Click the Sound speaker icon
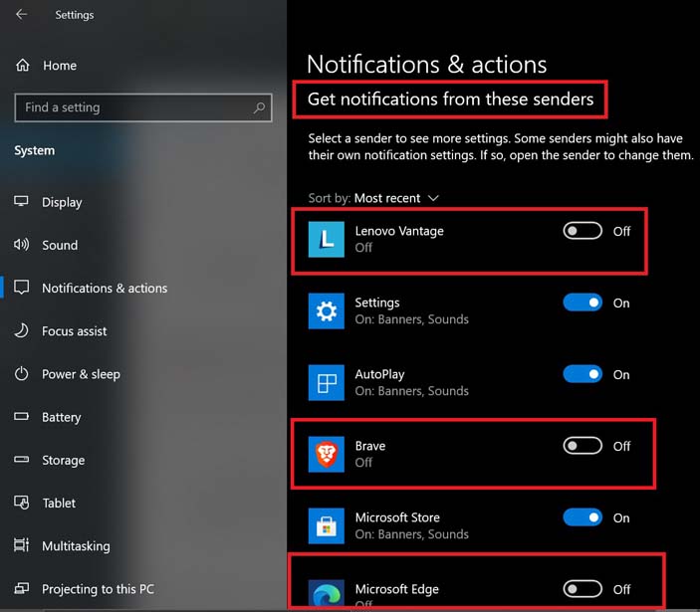The width and height of the screenshot is (700, 612). [21, 245]
